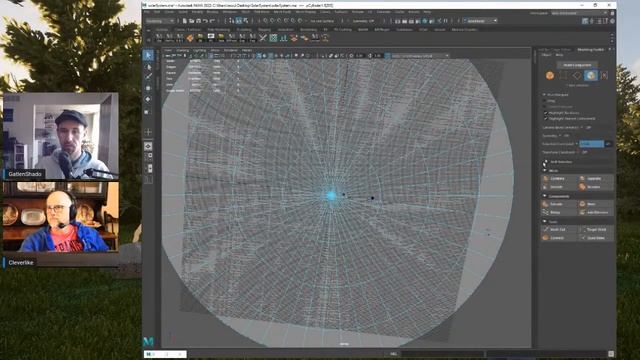Viewport: 640px width, 360px height.
Task: Click the Selection Constraint angle value field
Action: [x=609, y=144]
